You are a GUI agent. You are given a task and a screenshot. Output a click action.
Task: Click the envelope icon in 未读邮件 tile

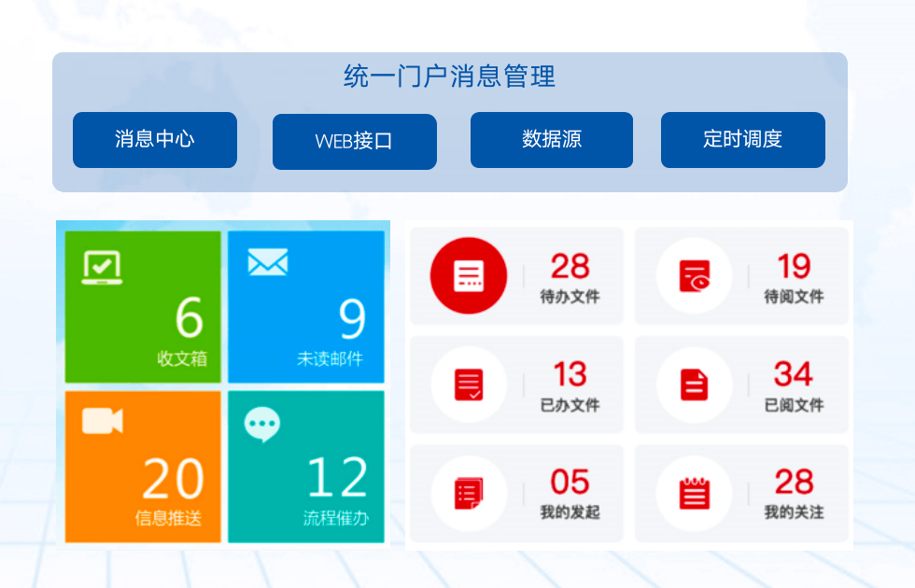click(268, 262)
